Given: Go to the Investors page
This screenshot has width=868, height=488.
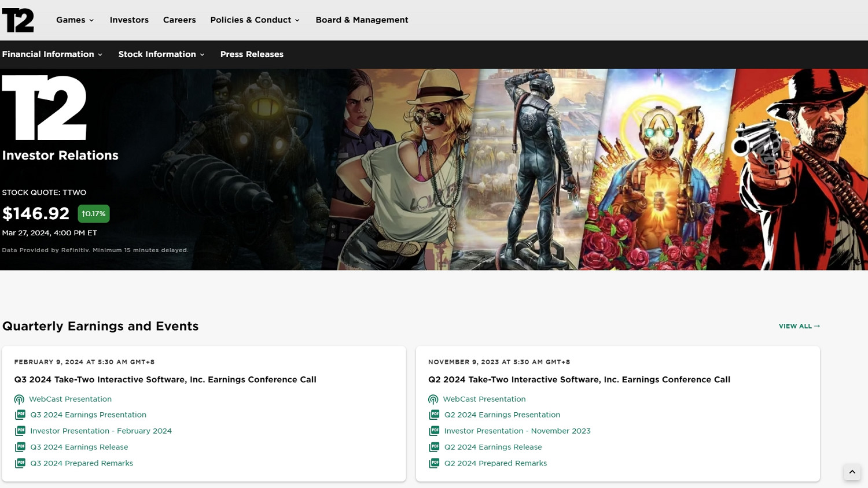Looking at the screenshot, I should point(129,20).
